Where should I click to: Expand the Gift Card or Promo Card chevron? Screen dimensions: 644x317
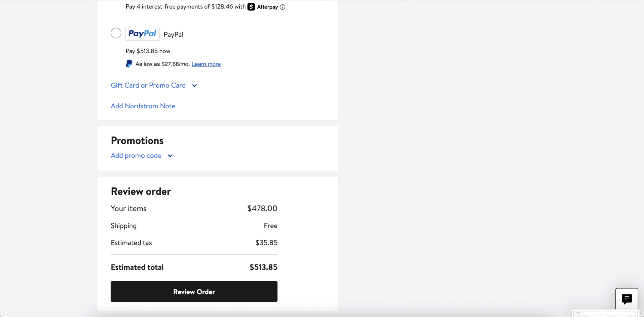[x=195, y=86]
